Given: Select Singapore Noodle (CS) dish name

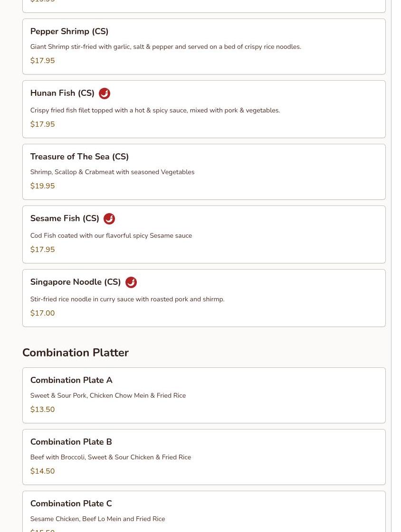Looking at the screenshot, I should 76,282.
